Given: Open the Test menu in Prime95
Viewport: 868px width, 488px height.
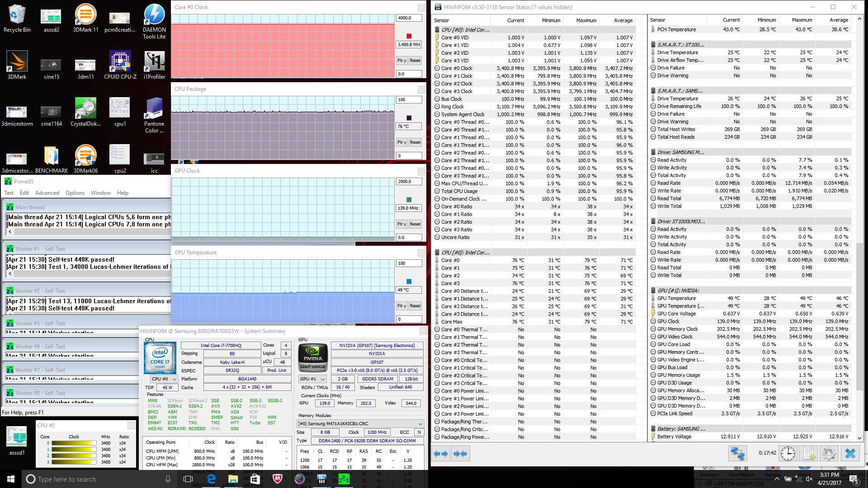Looking at the screenshot, I should point(9,193).
